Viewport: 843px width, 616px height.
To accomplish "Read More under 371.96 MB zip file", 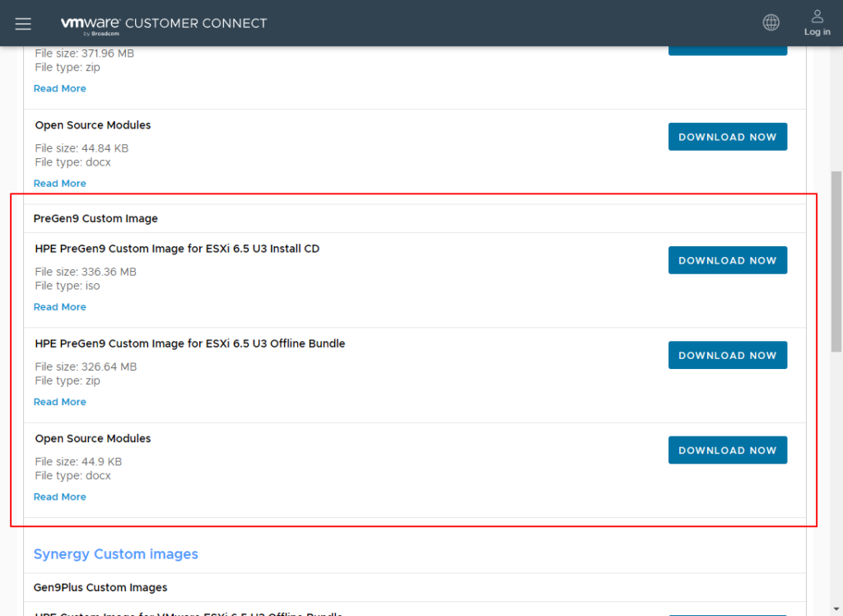I will coord(59,89).
